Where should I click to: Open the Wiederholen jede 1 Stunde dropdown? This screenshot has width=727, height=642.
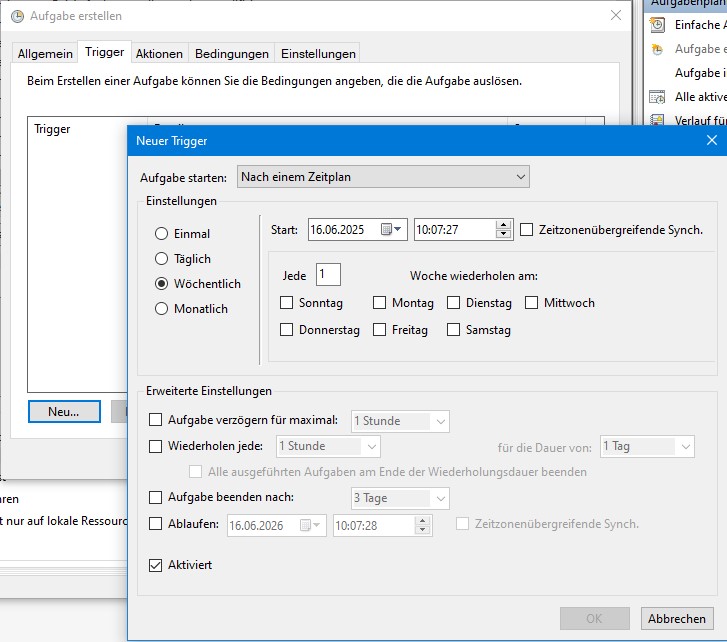(x=328, y=446)
